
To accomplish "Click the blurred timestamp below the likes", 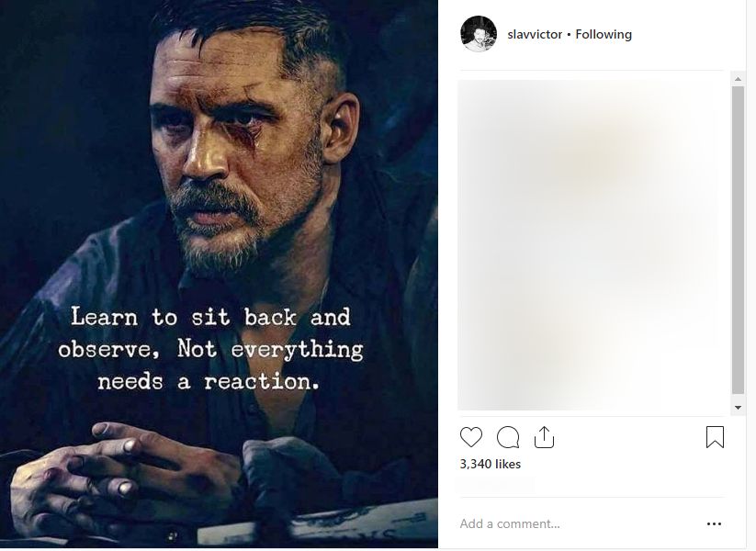I will [494, 483].
